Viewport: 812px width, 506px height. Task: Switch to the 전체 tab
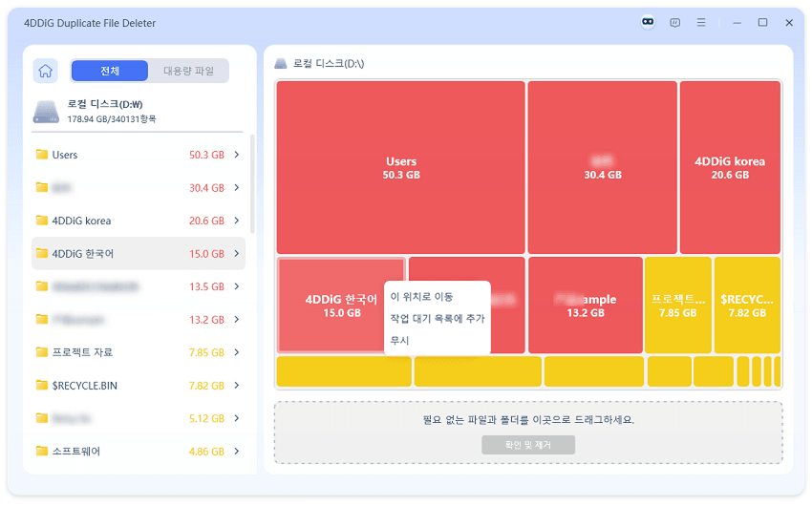click(110, 71)
